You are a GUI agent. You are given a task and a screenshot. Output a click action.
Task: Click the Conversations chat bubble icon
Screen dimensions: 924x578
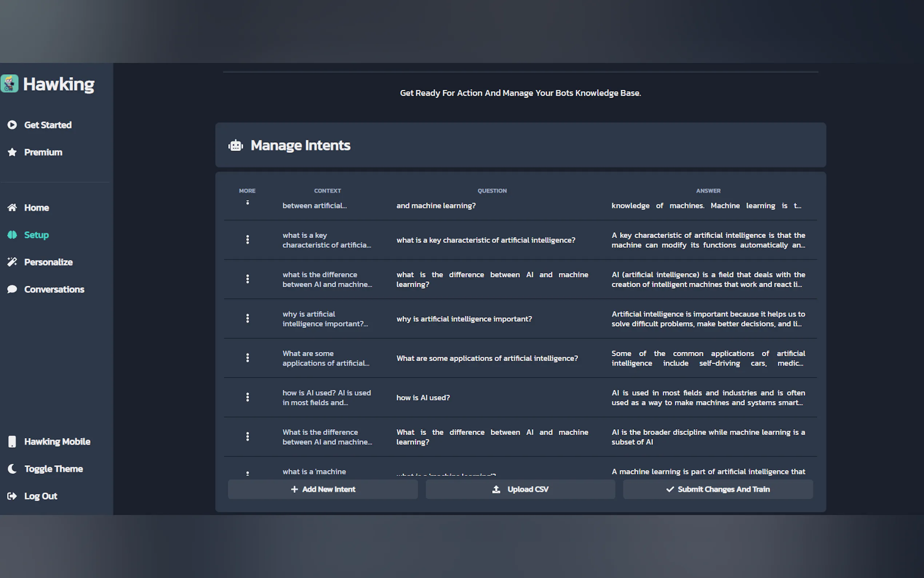click(12, 289)
